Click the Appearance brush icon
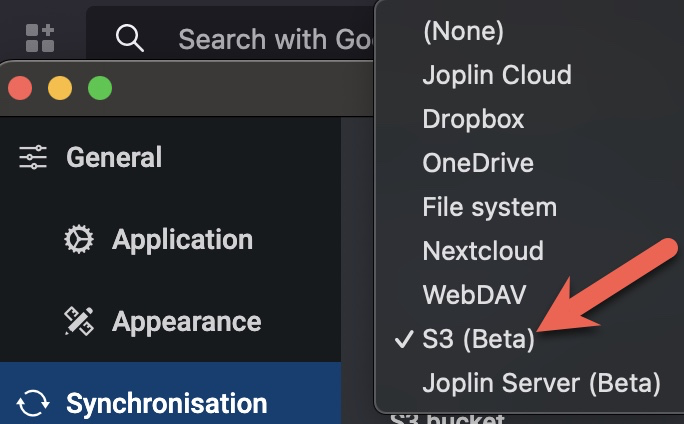684x424 pixels. pyautogui.click(x=79, y=322)
